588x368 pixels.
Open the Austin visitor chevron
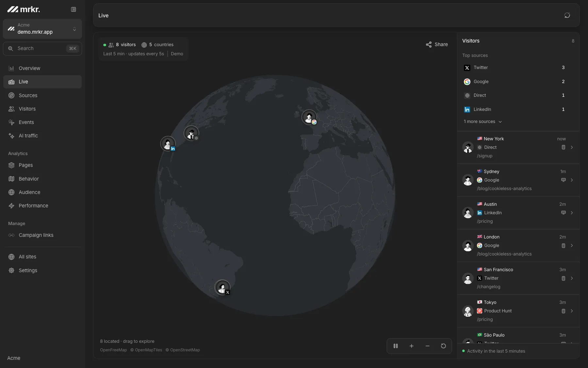coord(572,213)
